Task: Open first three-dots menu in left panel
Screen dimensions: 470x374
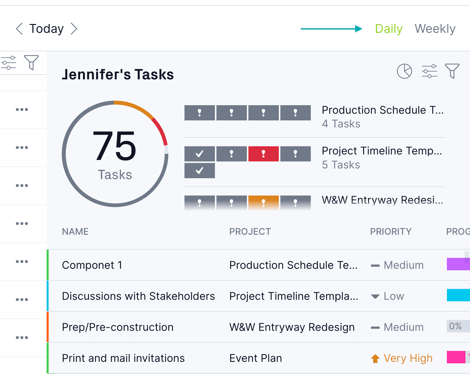Action: (x=22, y=109)
